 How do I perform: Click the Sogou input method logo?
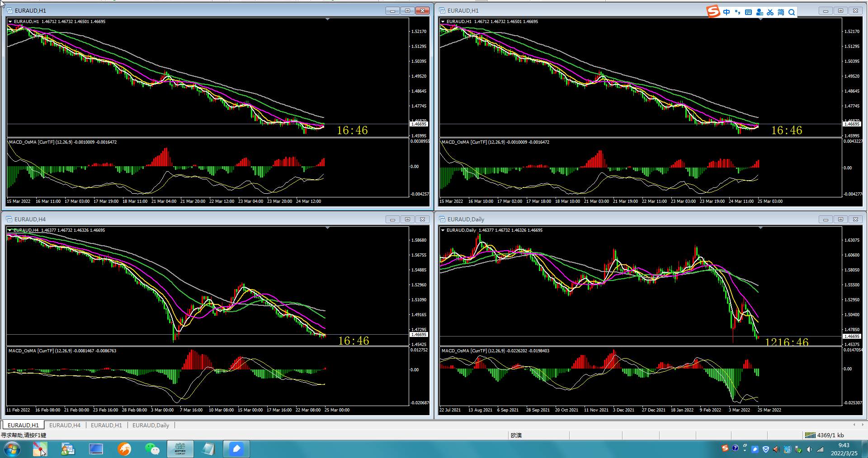coord(713,12)
